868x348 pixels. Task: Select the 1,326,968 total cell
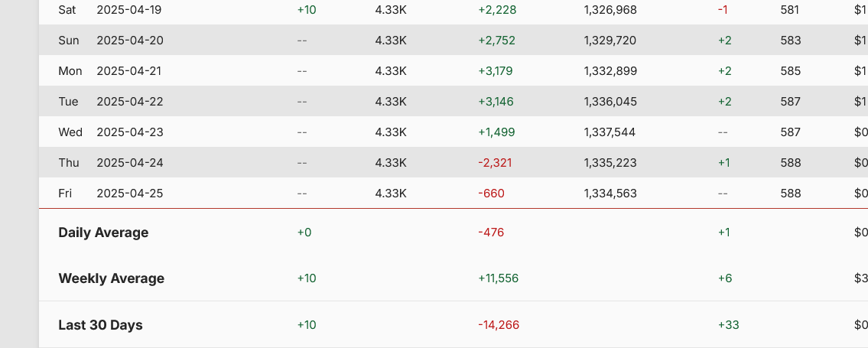(x=610, y=10)
